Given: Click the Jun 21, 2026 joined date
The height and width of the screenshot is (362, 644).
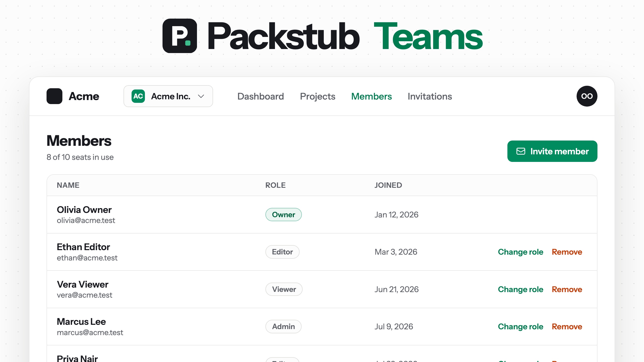Looking at the screenshot, I should pyautogui.click(x=396, y=289).
